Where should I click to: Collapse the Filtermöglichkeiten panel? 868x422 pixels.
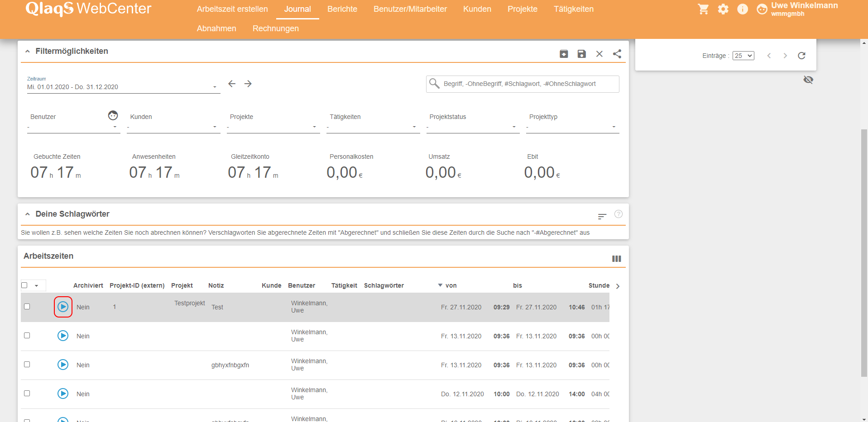coord(28,51)
